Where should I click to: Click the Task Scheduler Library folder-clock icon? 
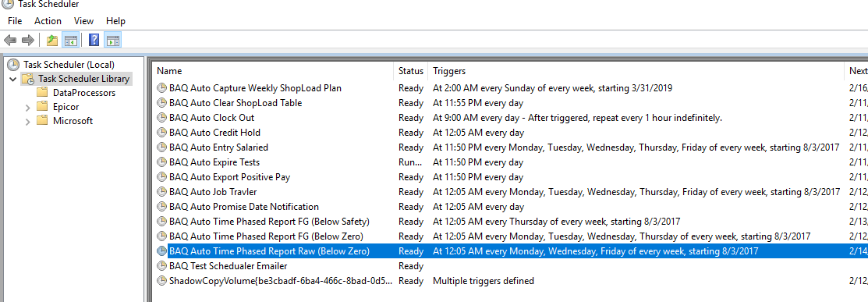point(28,79)
